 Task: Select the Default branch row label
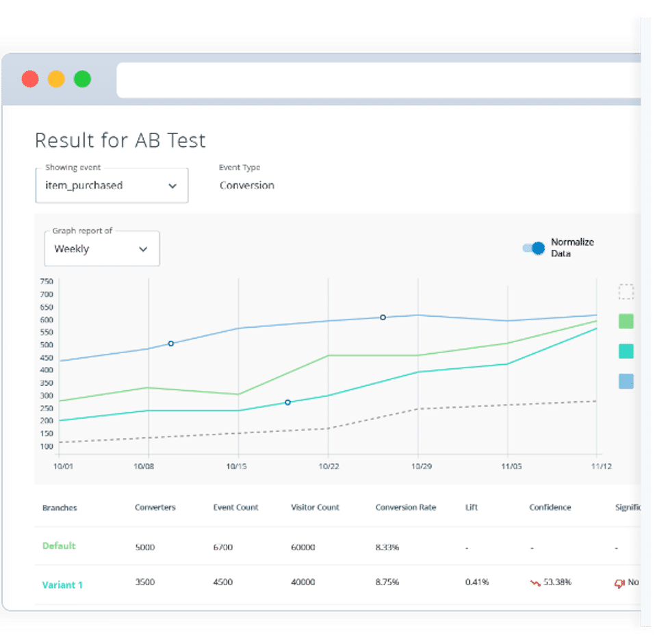[59, 546]
